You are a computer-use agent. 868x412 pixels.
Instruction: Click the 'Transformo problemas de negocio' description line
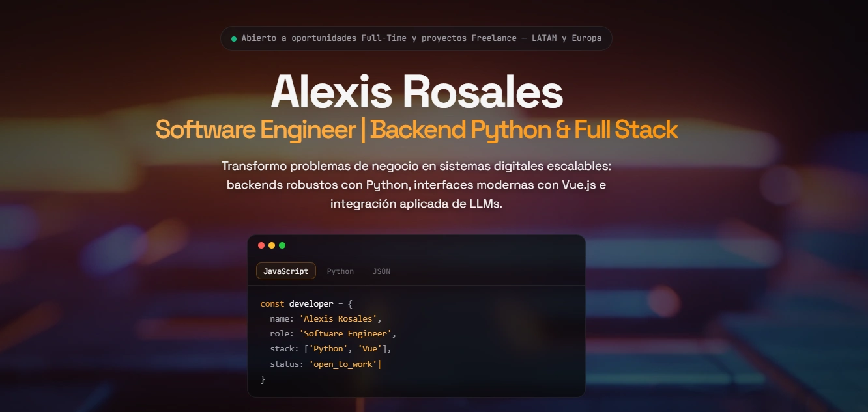(416, 165)
